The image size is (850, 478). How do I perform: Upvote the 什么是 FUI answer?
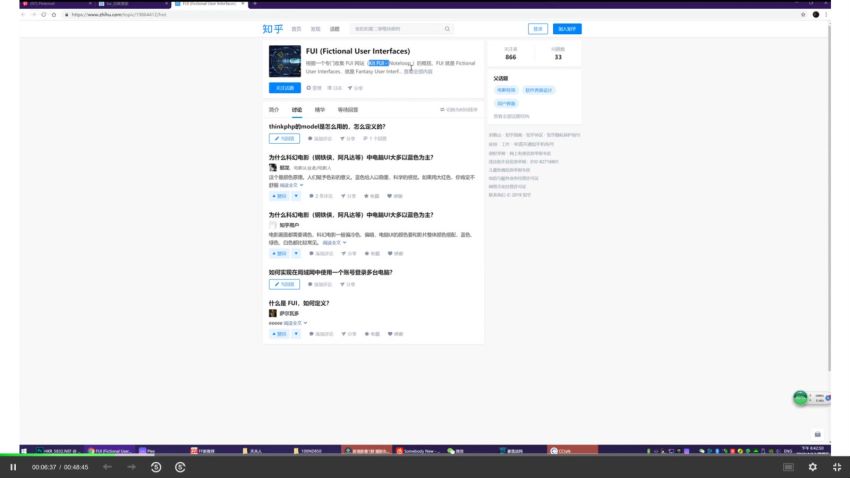280,334
